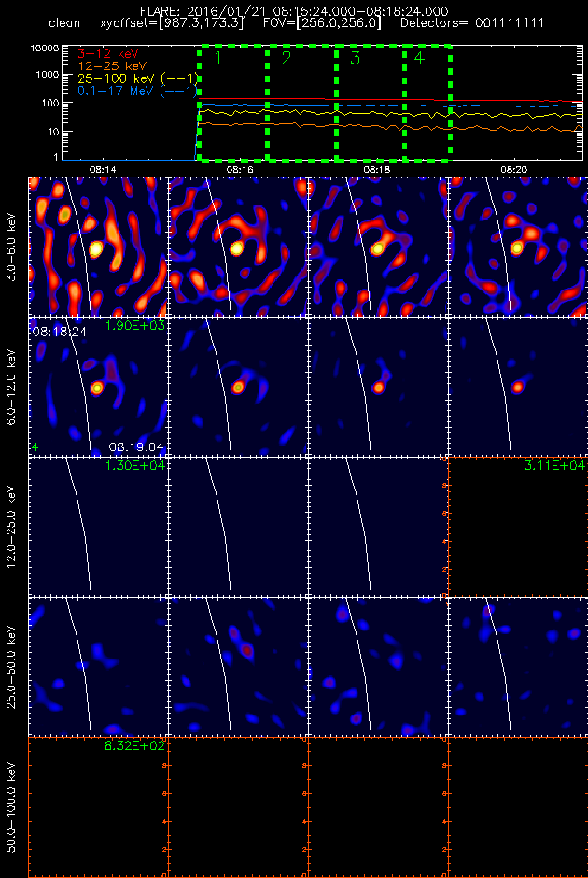This screenshot has width=588, height=878.
Task: Click the 10000 y-axis label
Action: tap(45, 49)
